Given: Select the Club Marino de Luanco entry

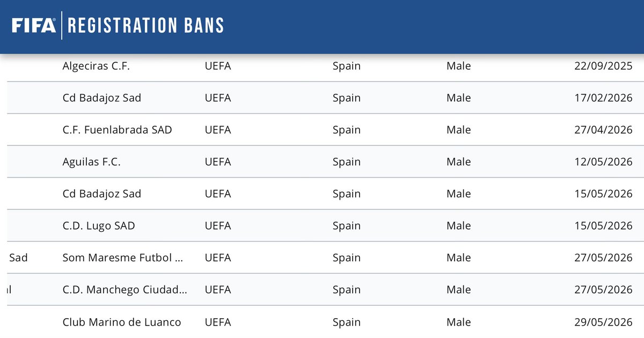Looking at the screenshot, I should pos(122,322).
